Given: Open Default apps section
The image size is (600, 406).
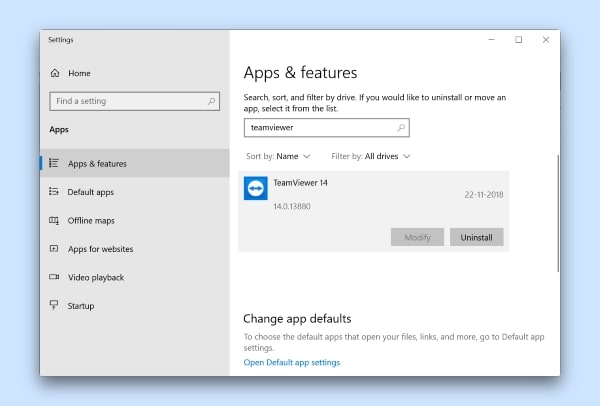Looking at the screenshot, I should click(x=135, y=192).
